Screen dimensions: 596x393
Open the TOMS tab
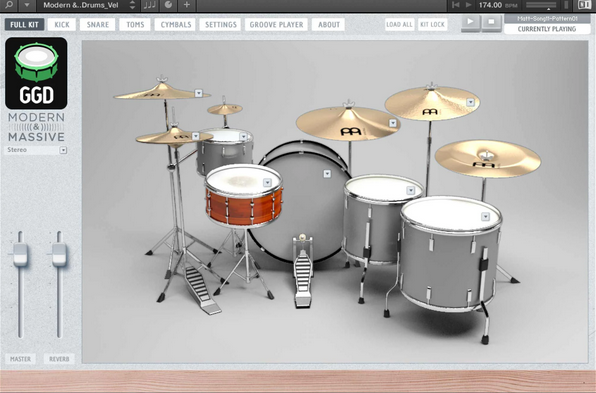click(135, 25)
